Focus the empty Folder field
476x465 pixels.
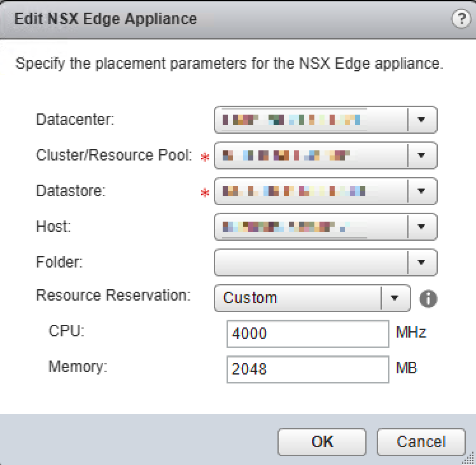coord(311,262)
